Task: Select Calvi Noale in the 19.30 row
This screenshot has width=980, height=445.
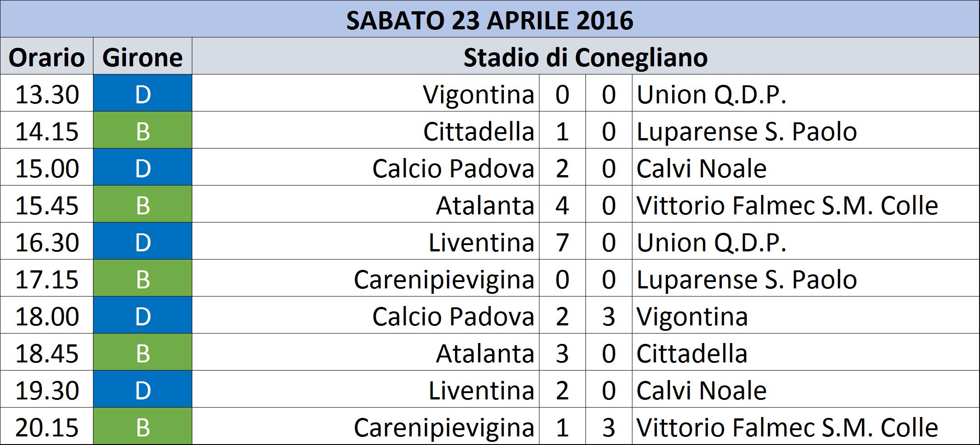Action: 701,390
